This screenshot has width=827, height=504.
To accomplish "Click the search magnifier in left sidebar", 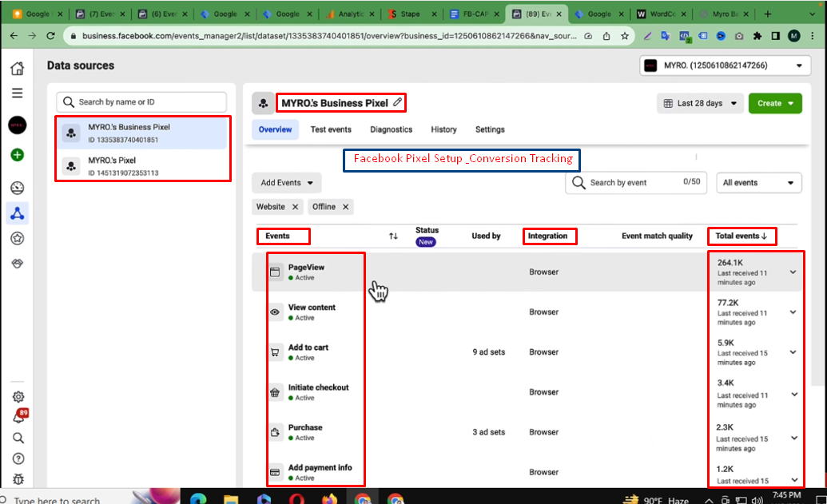I will pyautogui.click(x=18, y=438).
